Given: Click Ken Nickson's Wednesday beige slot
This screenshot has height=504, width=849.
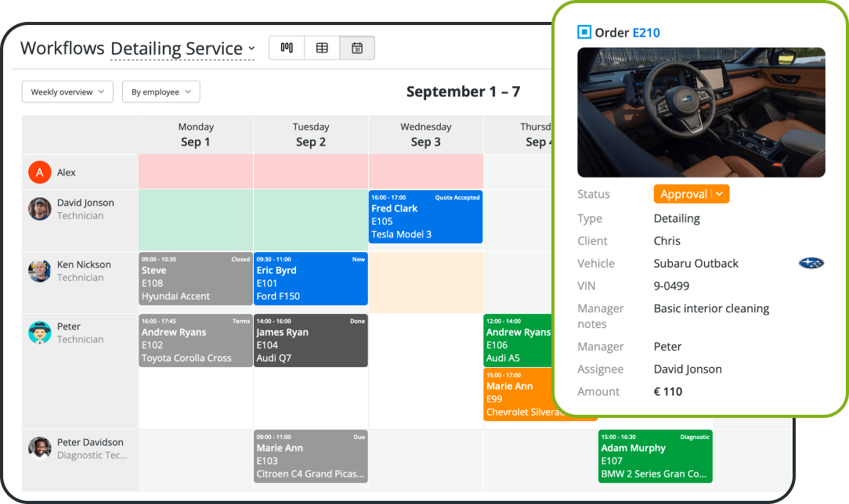Looking at the screenshot, I should pos(425,283).
